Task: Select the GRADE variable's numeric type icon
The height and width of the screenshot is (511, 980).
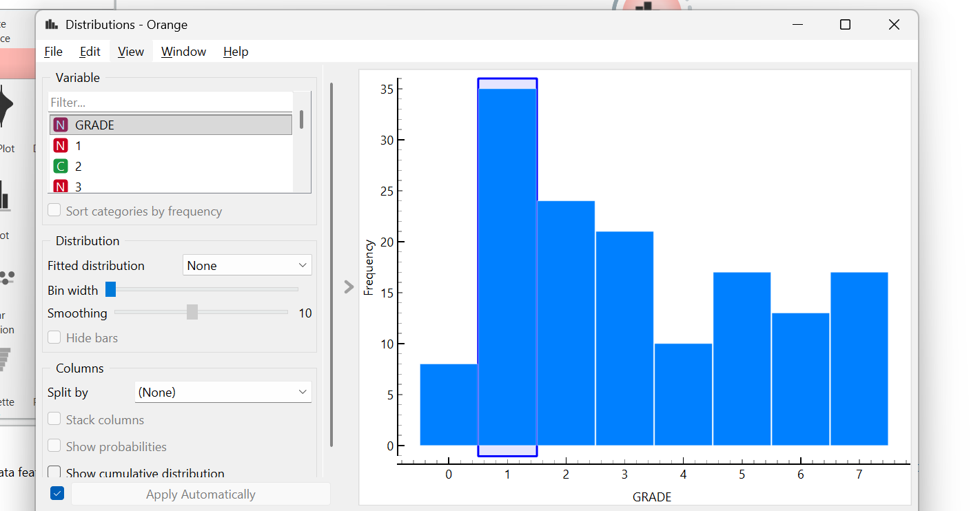Action: [61, 125]
